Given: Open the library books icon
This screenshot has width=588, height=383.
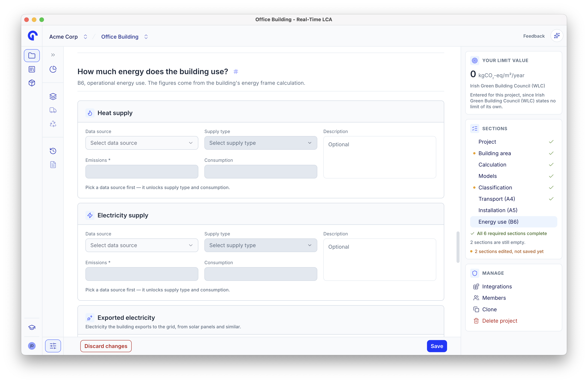Looking at the screenshot, I should click(x=32, y=69).
